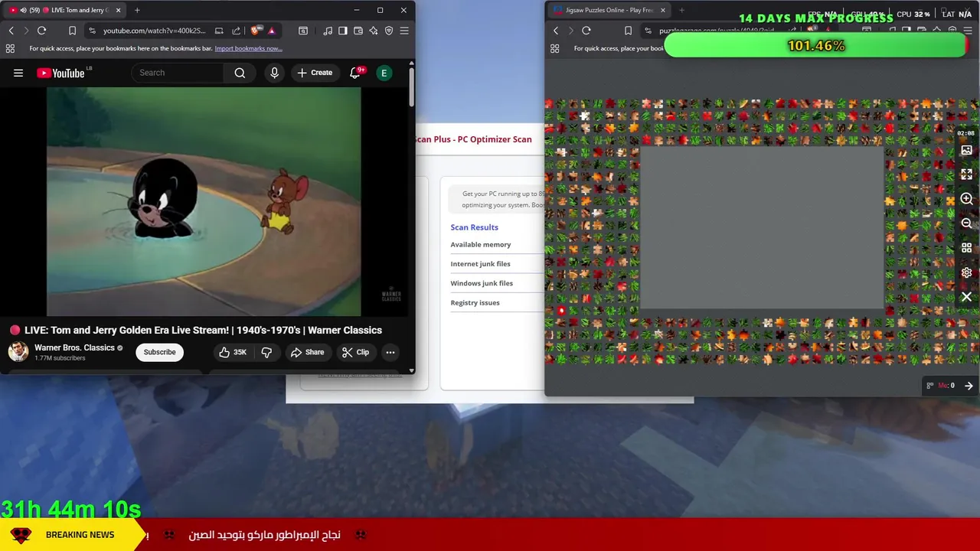Open YouTube notifications bell
The height and width of the screenshot is (551, 980).
click(355, 73)
